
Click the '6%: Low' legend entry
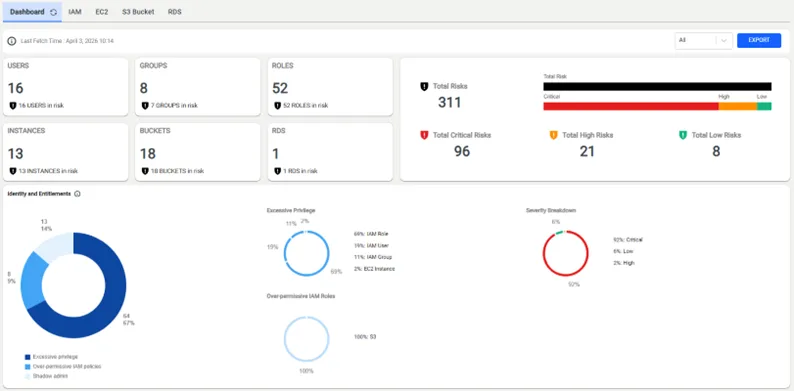pos(623,252)
